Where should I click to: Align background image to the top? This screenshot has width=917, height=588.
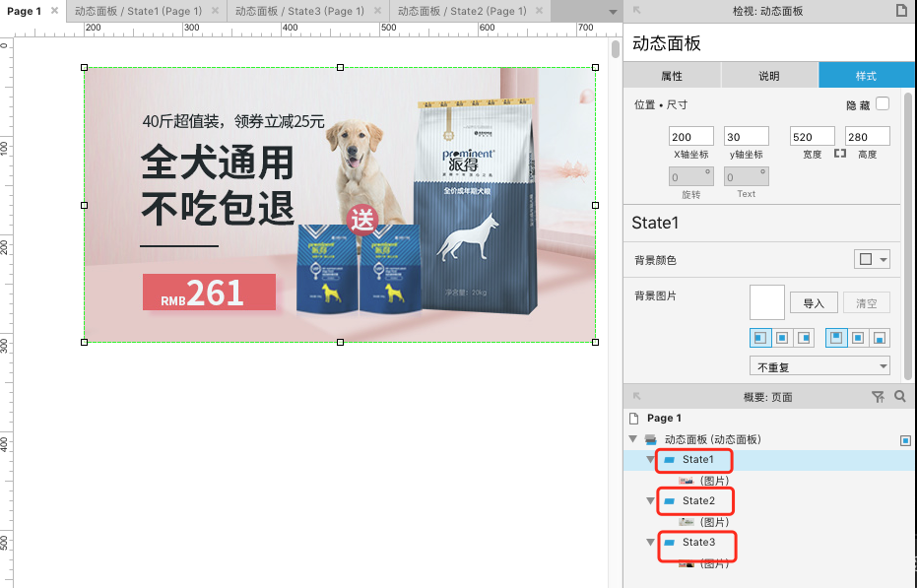(835, 338)
